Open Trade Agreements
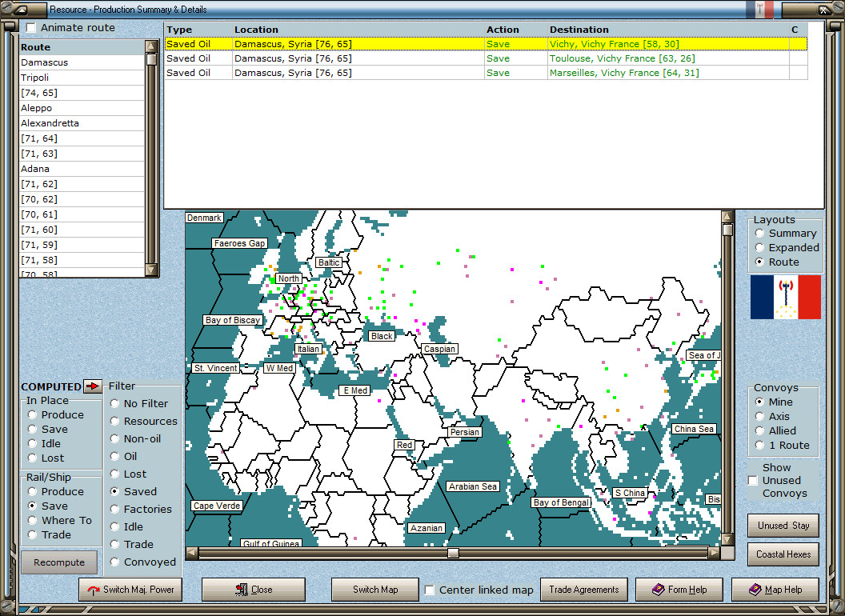This screenshot has width=845, height=616. pos(583,590)
